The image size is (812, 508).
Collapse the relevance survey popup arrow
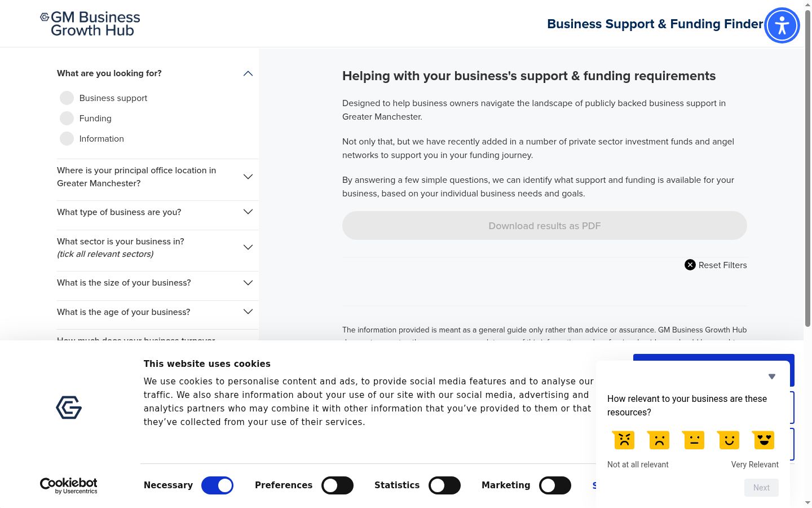pos(772,376)
